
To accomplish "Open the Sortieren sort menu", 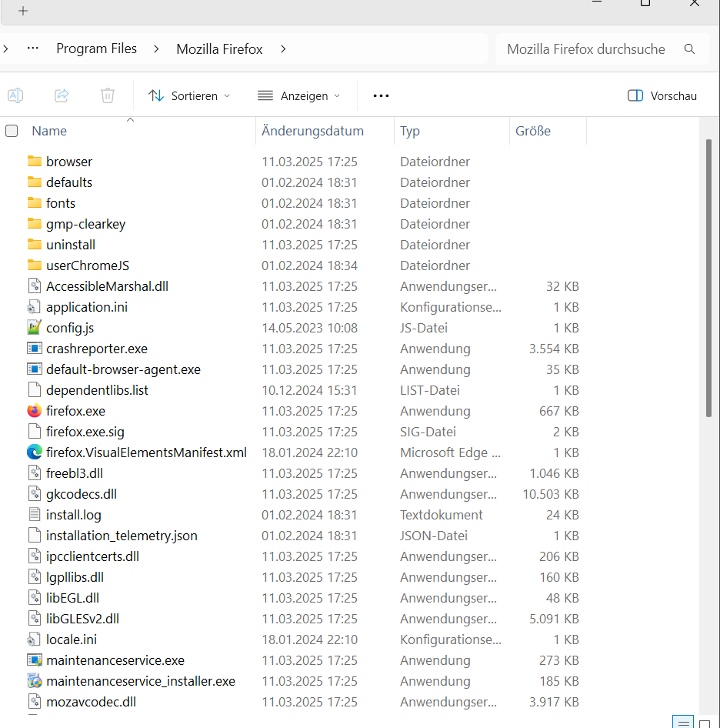I will [x=189, y=95].
